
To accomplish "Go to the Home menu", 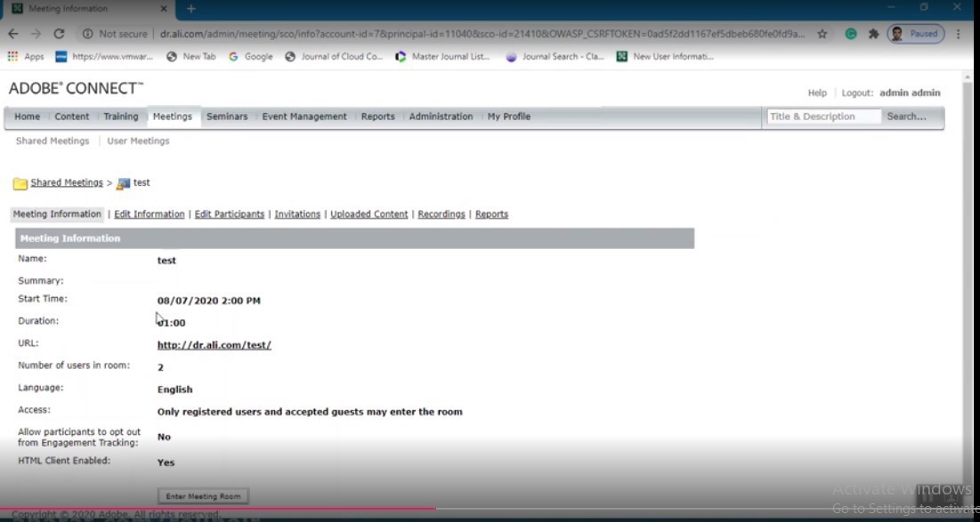I will click(27, 116).
